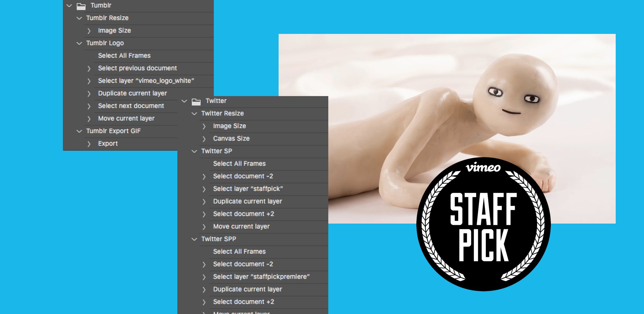Expand Select layer "staffpickpremiere" step
This screenshot has width=644, height=314.
[x=204, y=277]
